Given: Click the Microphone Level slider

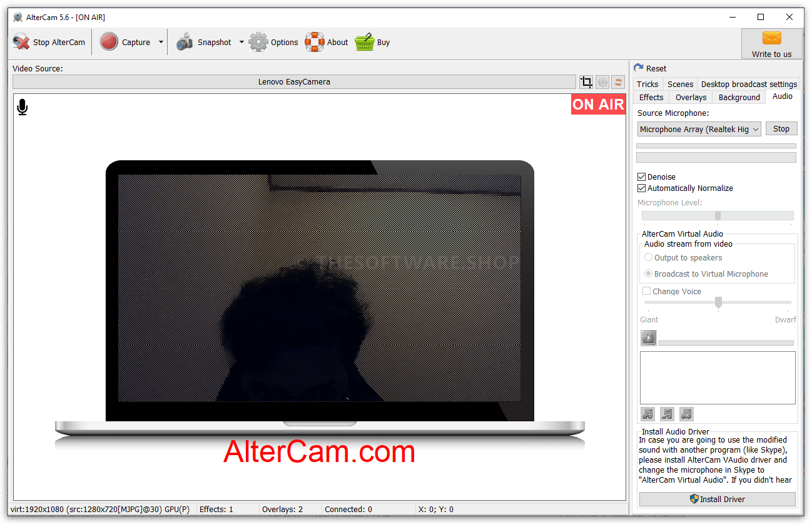Looking at the screenshot, I should pos(718,215).
